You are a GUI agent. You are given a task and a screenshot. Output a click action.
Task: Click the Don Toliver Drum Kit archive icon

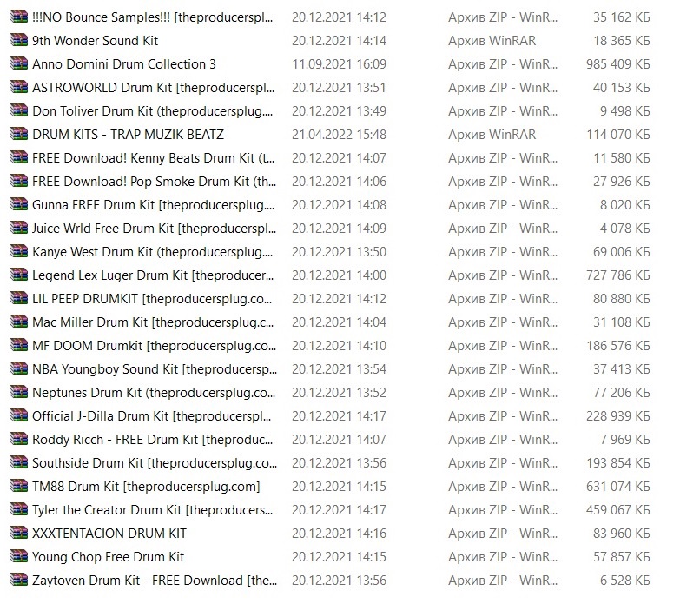pyautogui.click(x=19, y=110)
